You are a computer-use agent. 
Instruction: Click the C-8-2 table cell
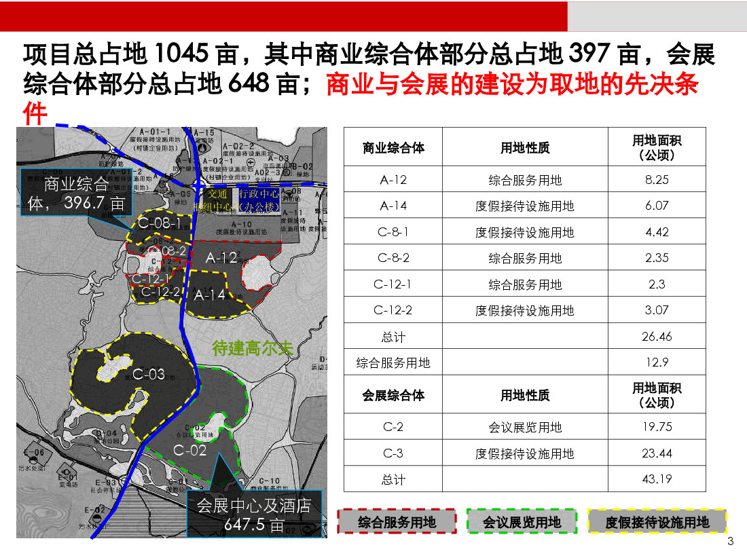(x=393, y=257)
